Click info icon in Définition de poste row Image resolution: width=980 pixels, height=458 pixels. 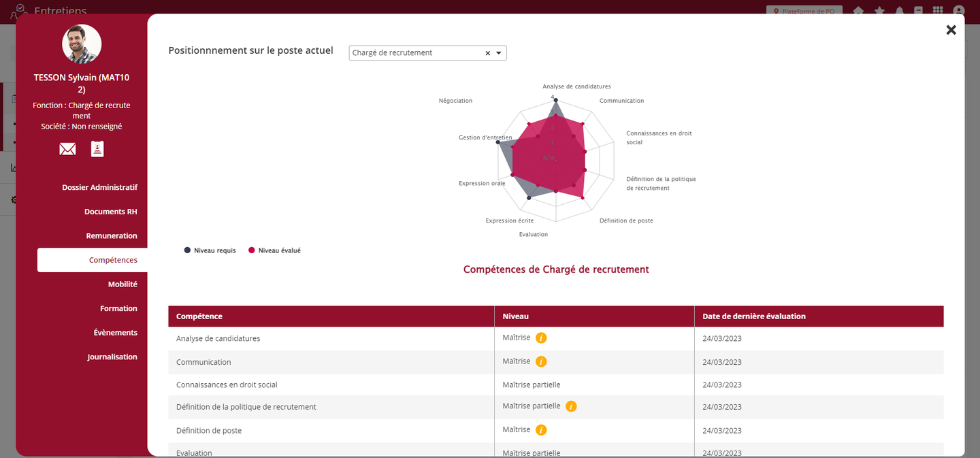(541, 430)
